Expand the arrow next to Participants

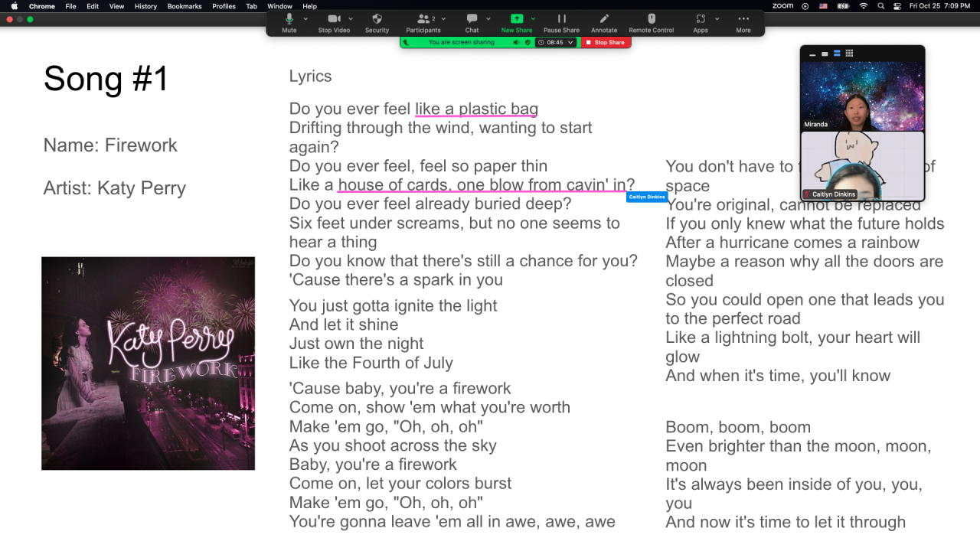click(x=444, y=18)
